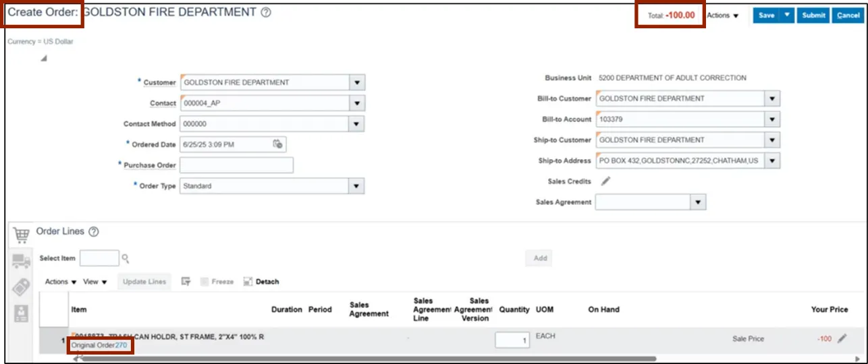The height and width of the screenshot is (364, 868).
Task: Click the UOM column header
Action: click(x=545, y=309)
